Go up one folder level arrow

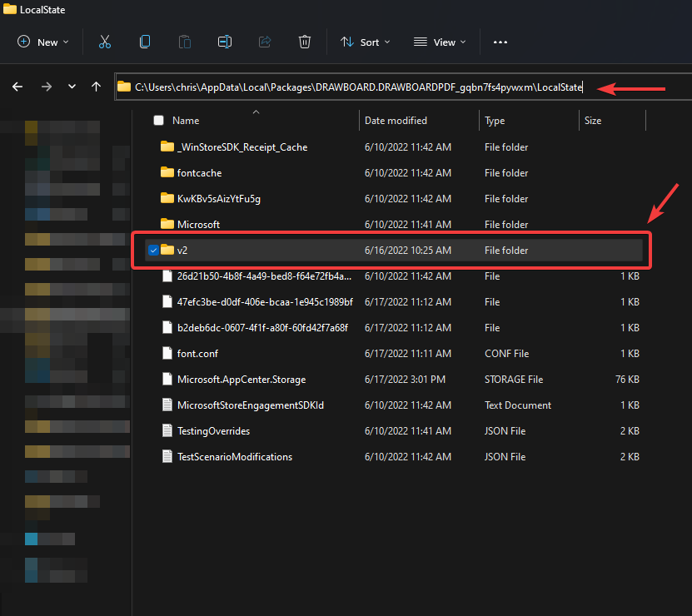96,87
